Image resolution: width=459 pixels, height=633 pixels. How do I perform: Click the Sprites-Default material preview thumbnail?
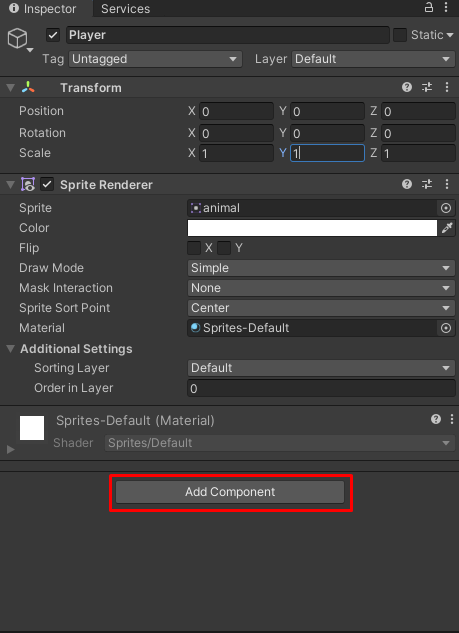click(32, 428)
